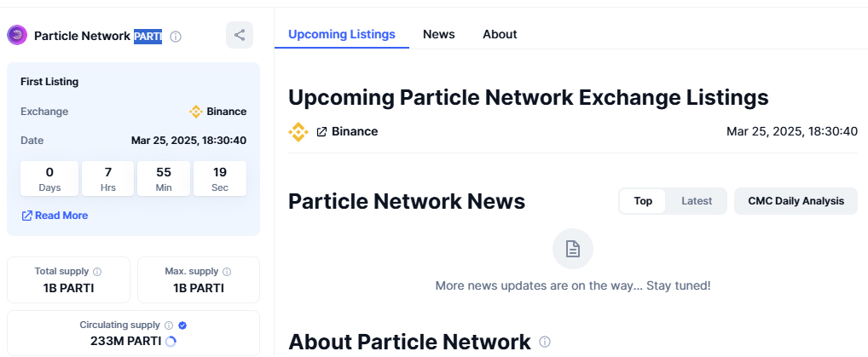Select the Top news filter
868x357 pixels.
pos(643,201)
